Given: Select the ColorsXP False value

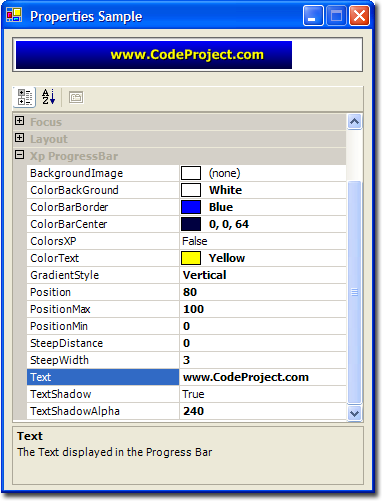Looking at the screenshot, I should 263,241.
